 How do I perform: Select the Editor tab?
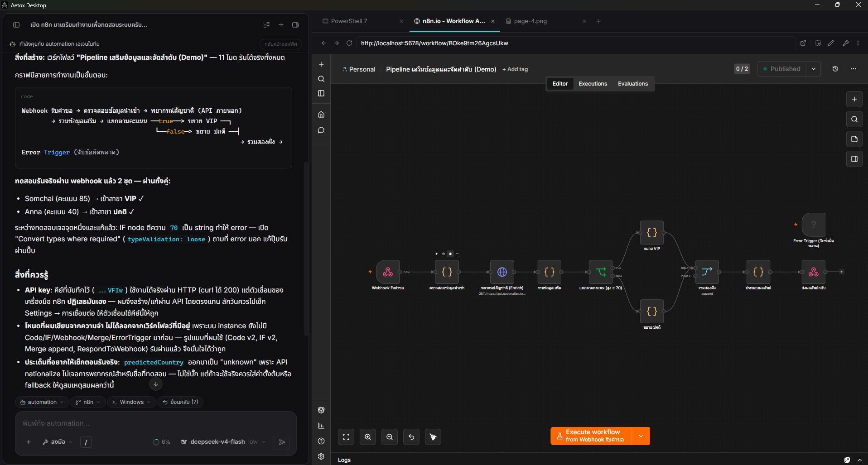[x=560, y=84]
